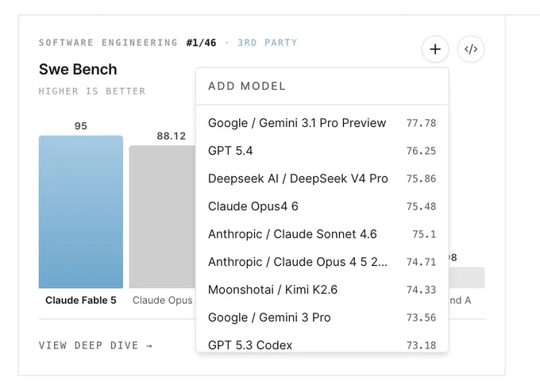Image resolution: width=540 pixels, height=392 pixels.
Task: Choose Moonshotai / Kimi K2.6
Action: (322, 290)
